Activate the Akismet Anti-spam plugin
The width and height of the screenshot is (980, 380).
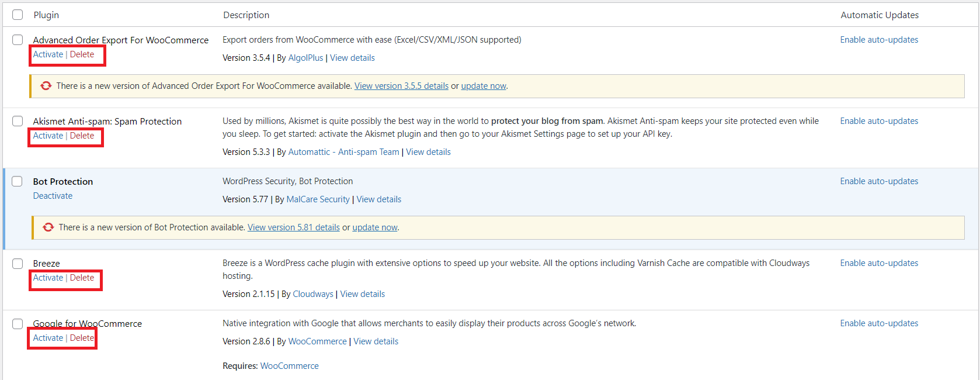coord(48,136)
